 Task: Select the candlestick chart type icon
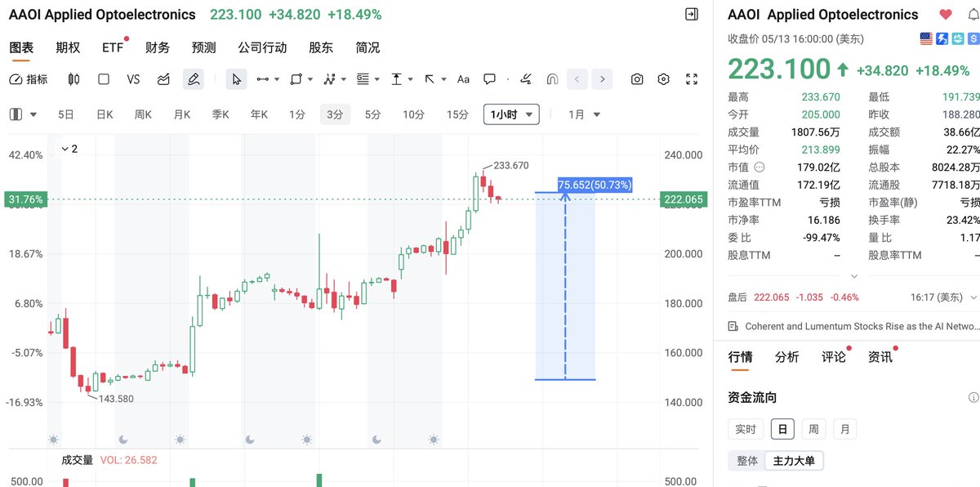(x=74, y=79)
